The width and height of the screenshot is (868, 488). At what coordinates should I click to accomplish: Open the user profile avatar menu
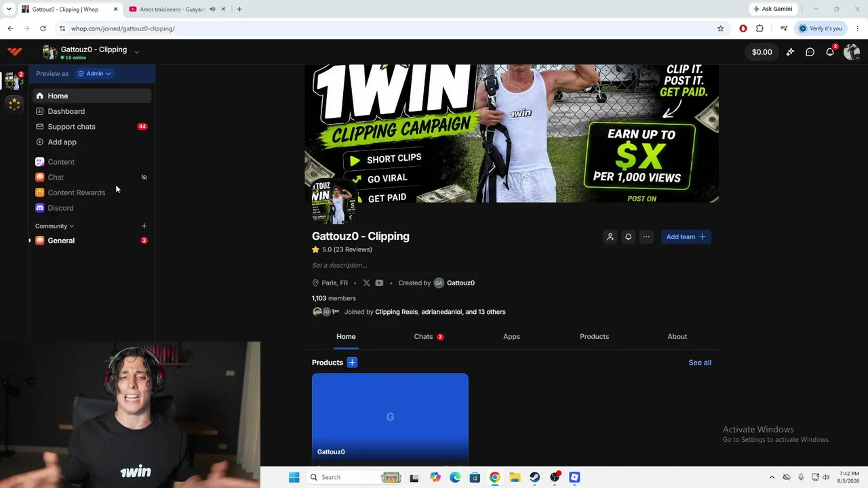click(x=852, y=52)
